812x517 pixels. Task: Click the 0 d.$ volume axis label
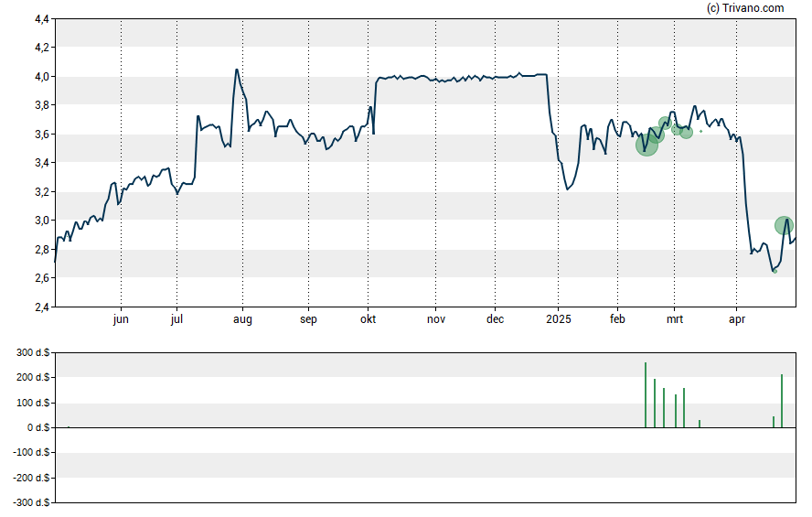38,427
